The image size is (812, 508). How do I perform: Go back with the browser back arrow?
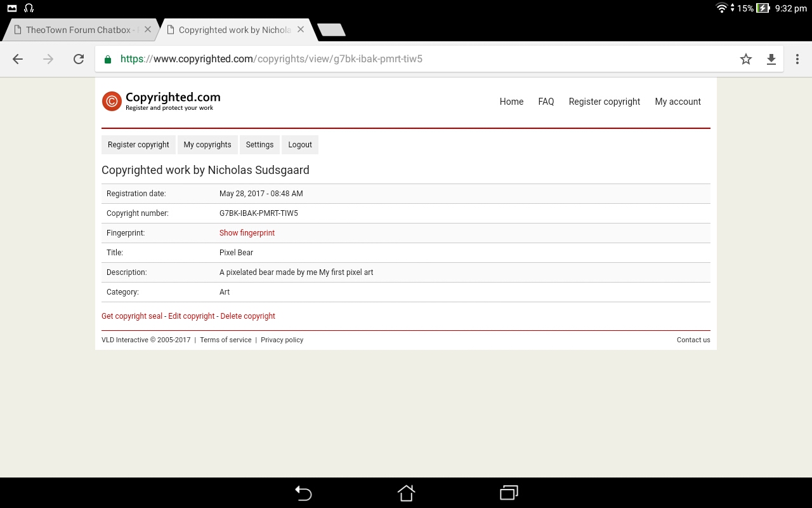click(x=18, y=59)
